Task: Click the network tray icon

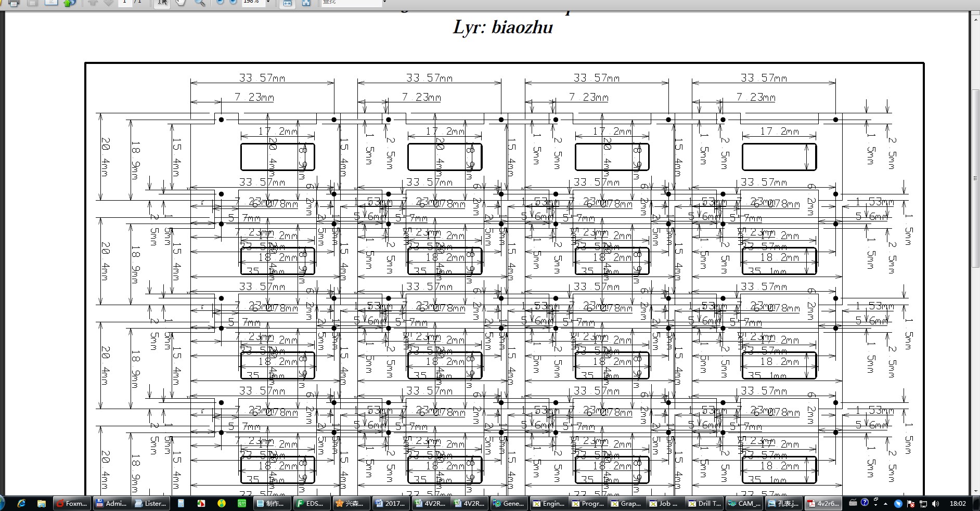Action: click(x=923, y=503)
